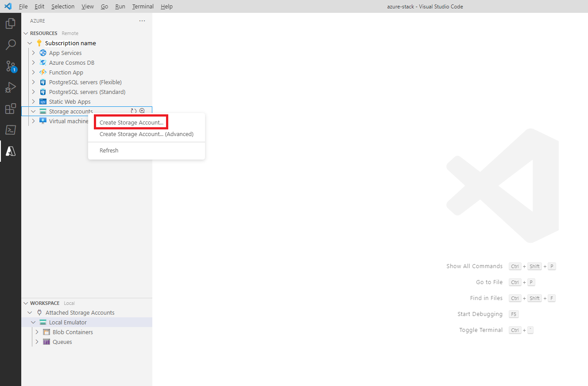Viewport: 588px width, 386px height.
Task: Open Source Control view showing 1 pending change
Action: [10, 66]
